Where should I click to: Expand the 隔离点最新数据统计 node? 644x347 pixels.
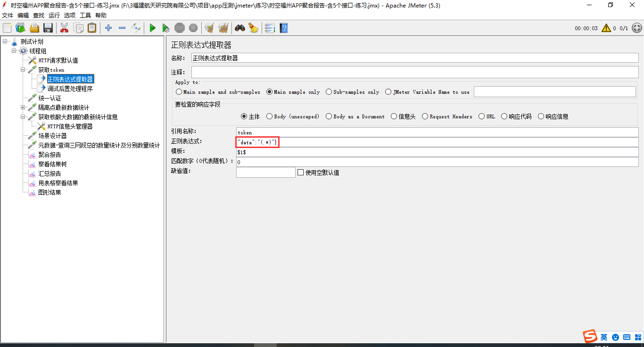pos(23,107)
